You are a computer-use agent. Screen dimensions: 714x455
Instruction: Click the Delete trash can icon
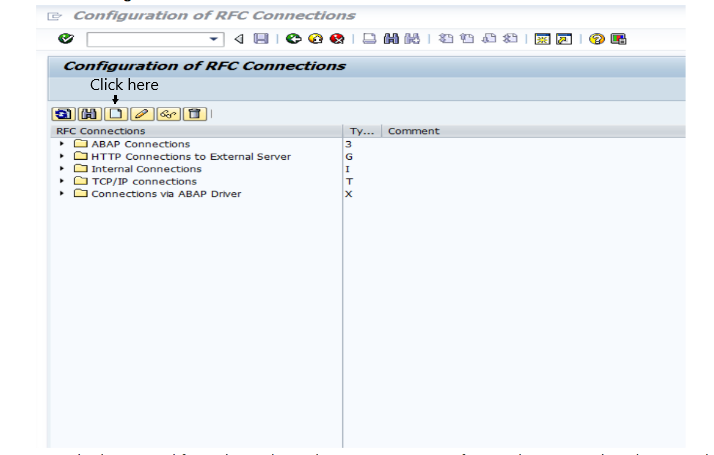(195, 114)
